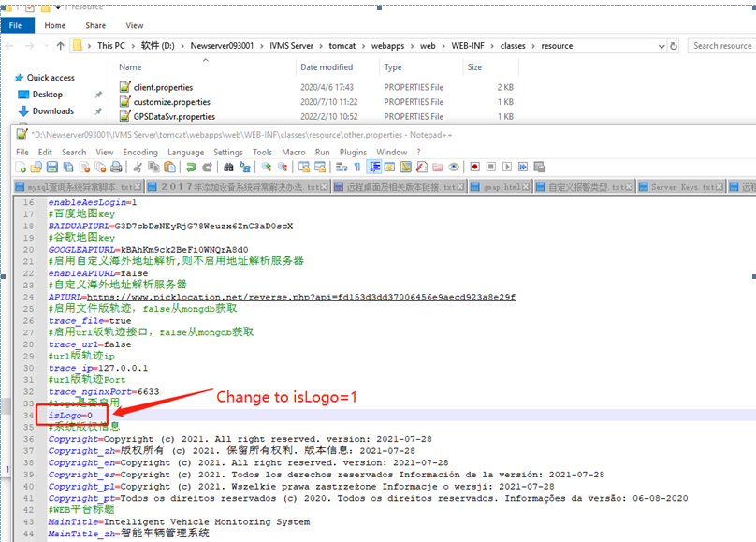Screen dimensions: 756x542
Task: Click the Undo arrow toolbar icon
Action: pyautogui.click(x=191, y=167)
